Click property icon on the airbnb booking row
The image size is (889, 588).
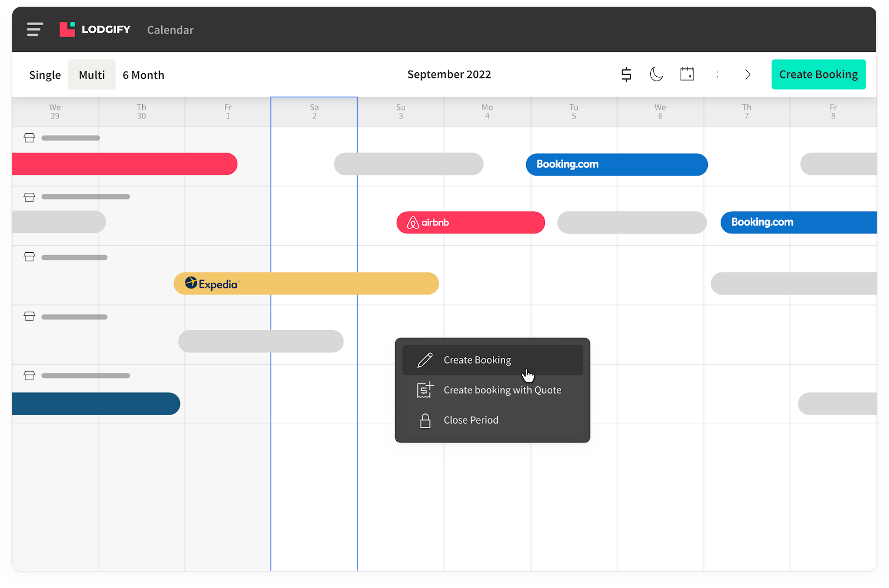[x=29, y=197]
